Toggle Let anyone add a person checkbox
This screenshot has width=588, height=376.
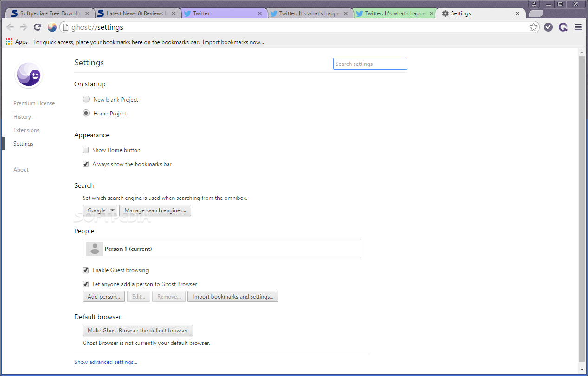point(85,284)
